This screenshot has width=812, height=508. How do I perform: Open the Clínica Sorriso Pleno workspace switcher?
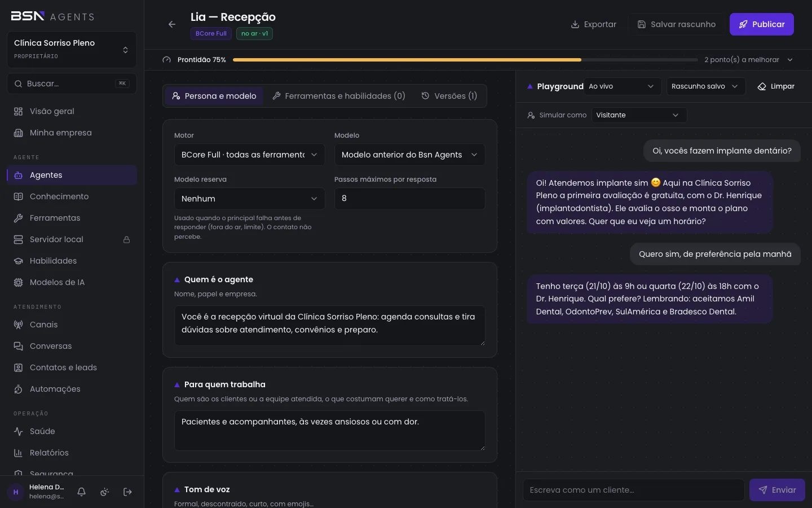tap(72, 50)
